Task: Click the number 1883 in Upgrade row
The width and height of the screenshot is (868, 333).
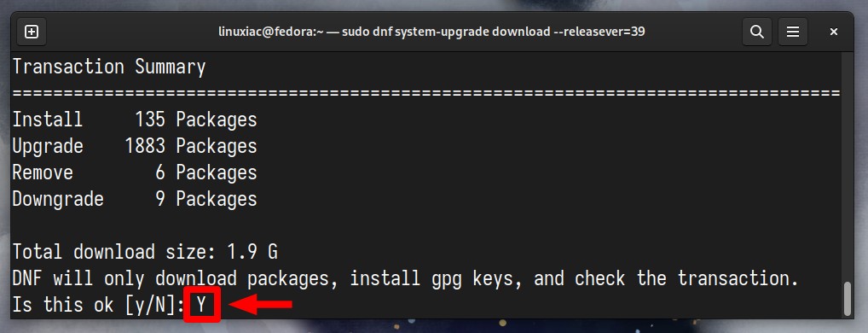Action: [x=145, y=146]
